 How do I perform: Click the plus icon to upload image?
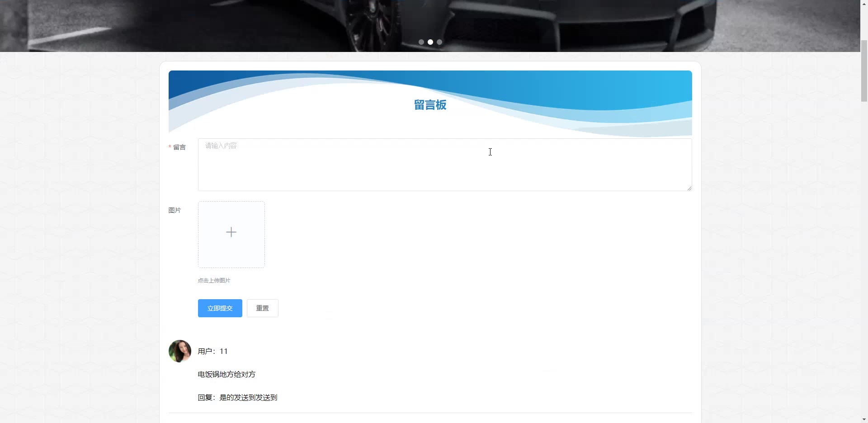click(x=231, y=232)
